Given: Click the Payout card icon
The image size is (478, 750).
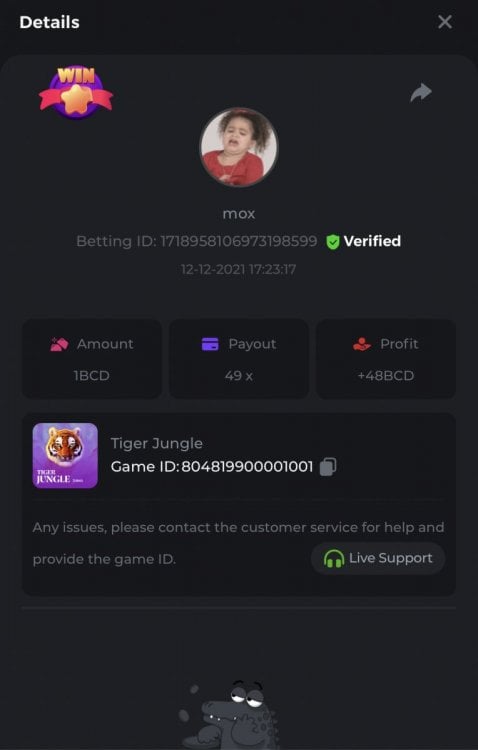Looking at the screenshot, I should coord(210,344).
